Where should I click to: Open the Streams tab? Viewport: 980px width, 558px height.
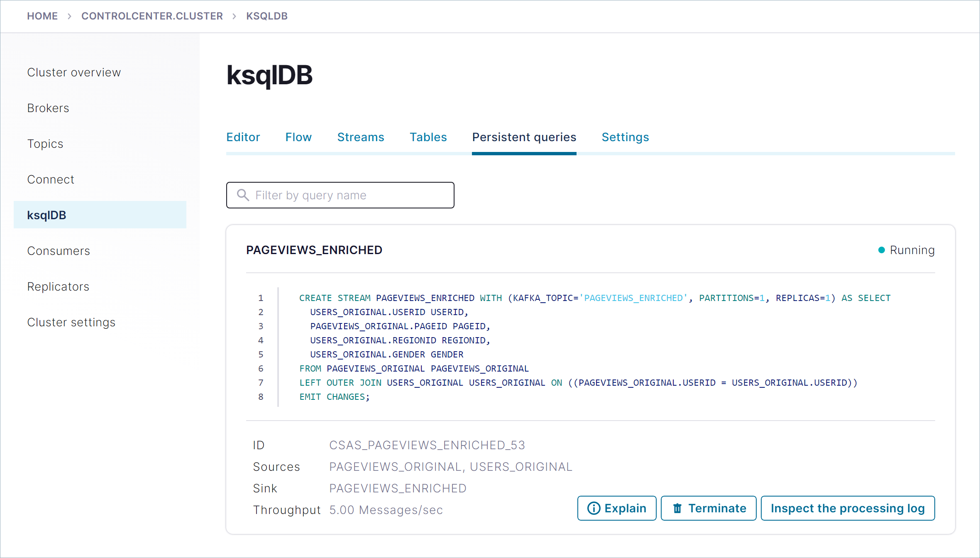tap(360, 137)
